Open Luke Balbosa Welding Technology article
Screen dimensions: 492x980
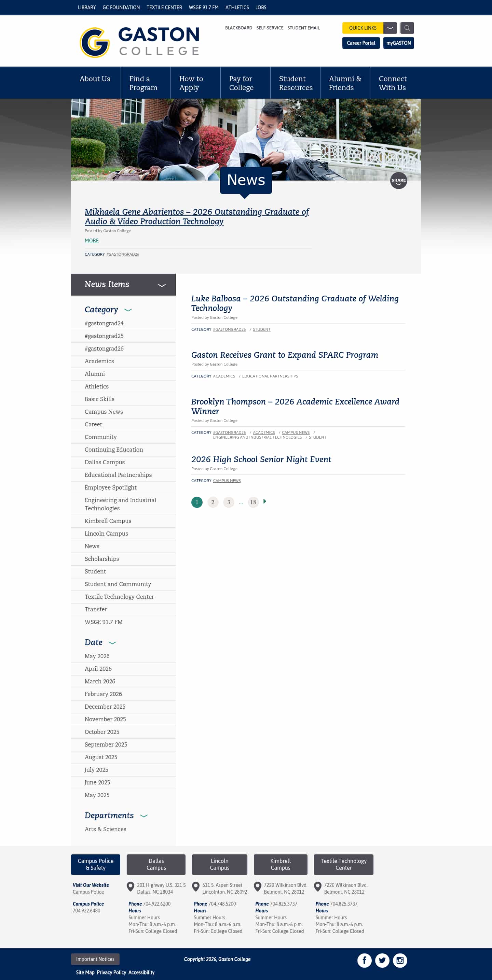tap(295, 303)
